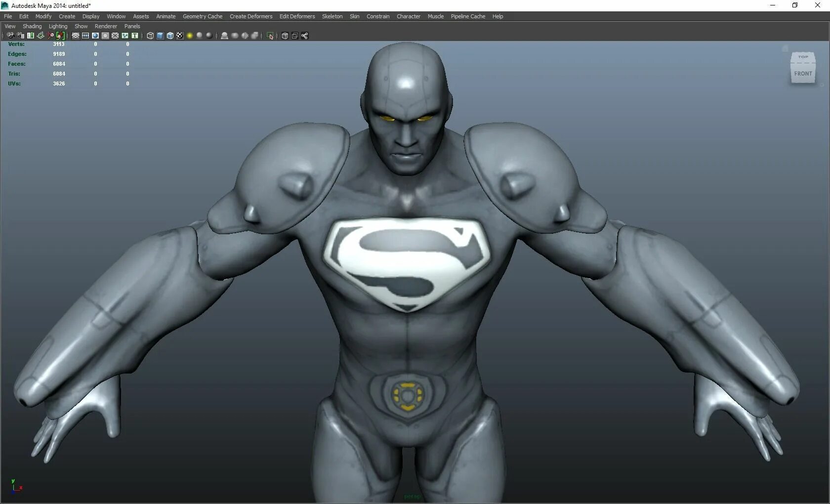Open the Create menu
The width and height of the screenshot is (830, 504).
point(67,16)
